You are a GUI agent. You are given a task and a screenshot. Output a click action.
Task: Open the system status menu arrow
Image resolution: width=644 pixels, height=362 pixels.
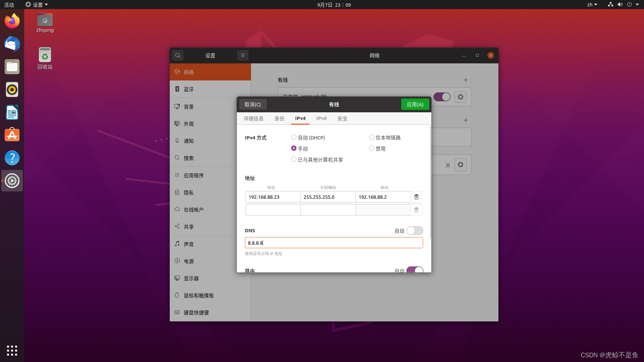pyautogui.click(x=637, y=5)
